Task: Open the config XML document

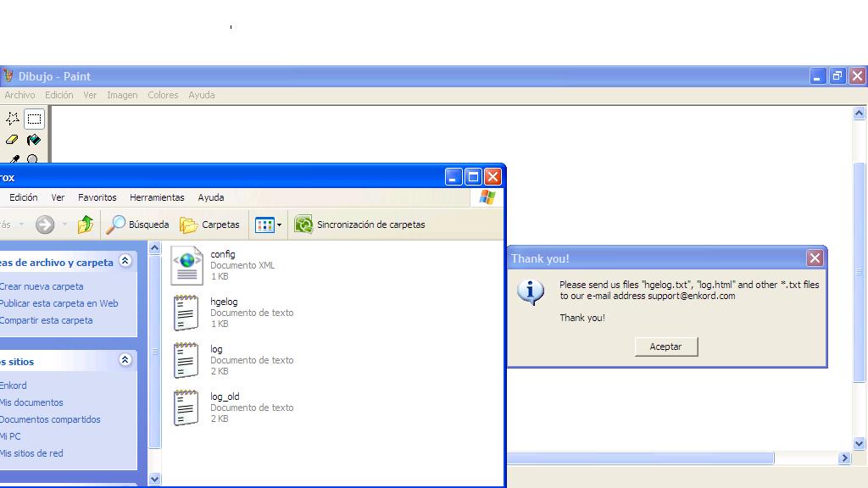Action: pyautogui.click(x=187, y=265)
